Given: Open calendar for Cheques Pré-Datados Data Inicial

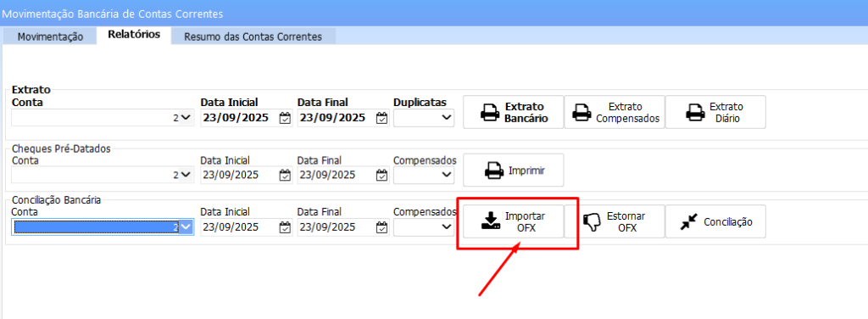Looking at the screenshot, I should coord(285,175).
